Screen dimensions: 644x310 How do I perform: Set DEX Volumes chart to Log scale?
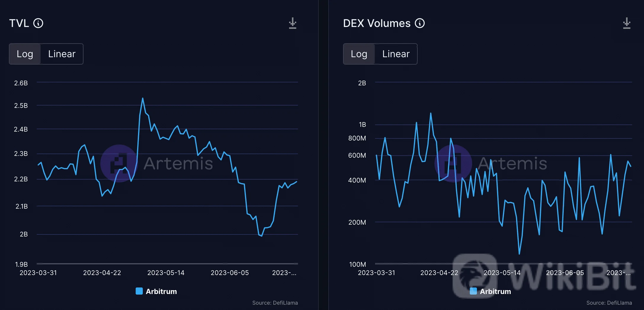click(x=359, y=54)
